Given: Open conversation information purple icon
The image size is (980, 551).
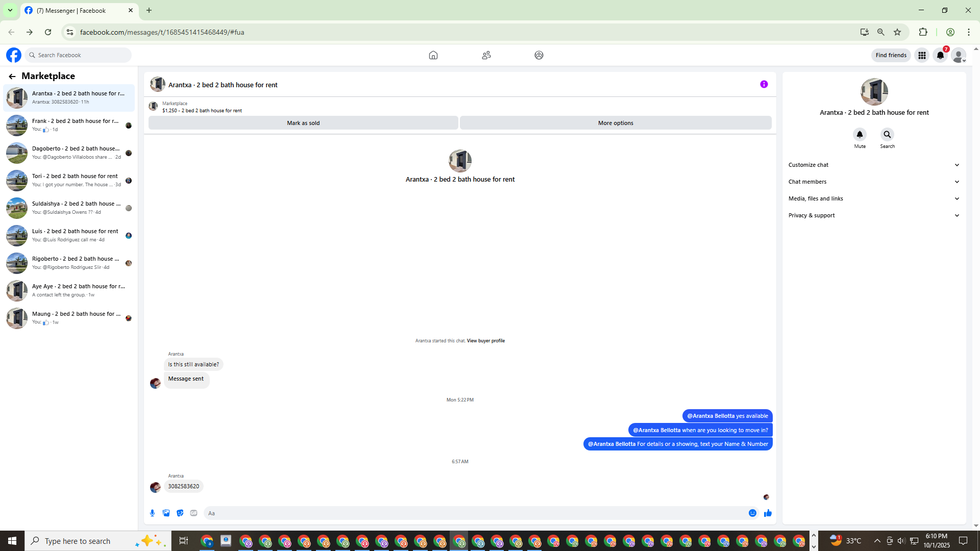Looking at the screenshot, I should click(764, 84).
